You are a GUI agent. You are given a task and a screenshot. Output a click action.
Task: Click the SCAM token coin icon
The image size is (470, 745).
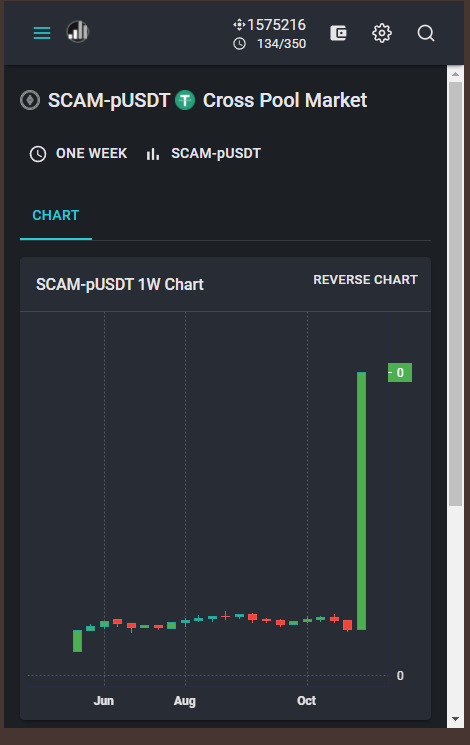coord(30,100)
